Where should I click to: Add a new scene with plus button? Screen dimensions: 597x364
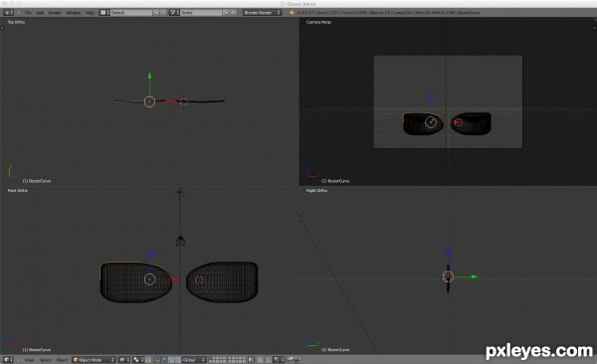click(226, 13)
